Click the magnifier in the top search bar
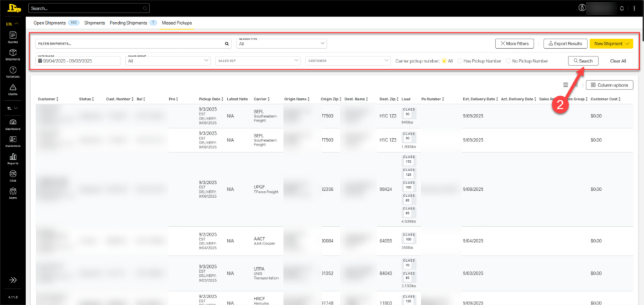644x305 pixels. (x=144, y=8)
